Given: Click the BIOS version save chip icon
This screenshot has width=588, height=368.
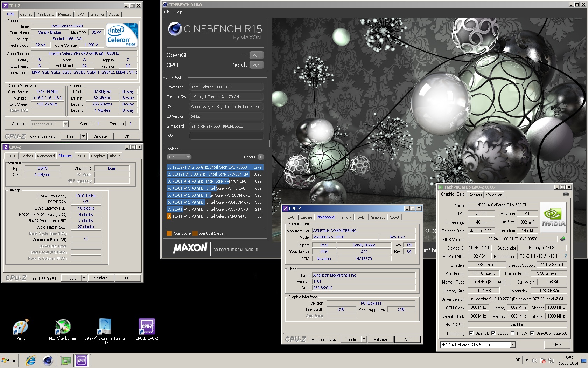Looking at the screenshot, I should 563,239.
